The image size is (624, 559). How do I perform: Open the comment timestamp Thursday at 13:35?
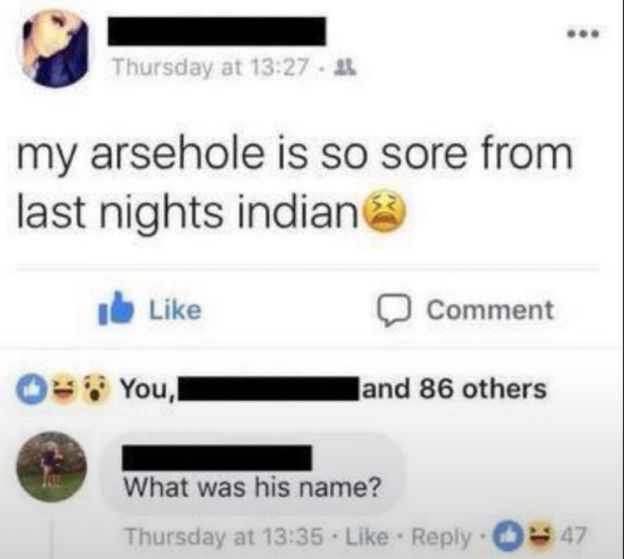click(x=224, y=537)
